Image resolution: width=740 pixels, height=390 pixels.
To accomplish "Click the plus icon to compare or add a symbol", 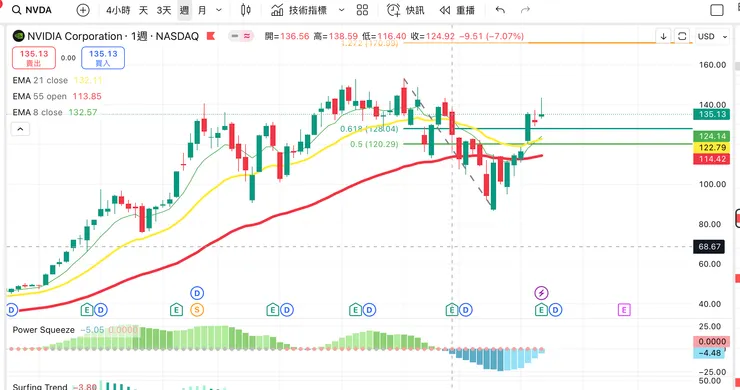I will (x=83, y=10).
